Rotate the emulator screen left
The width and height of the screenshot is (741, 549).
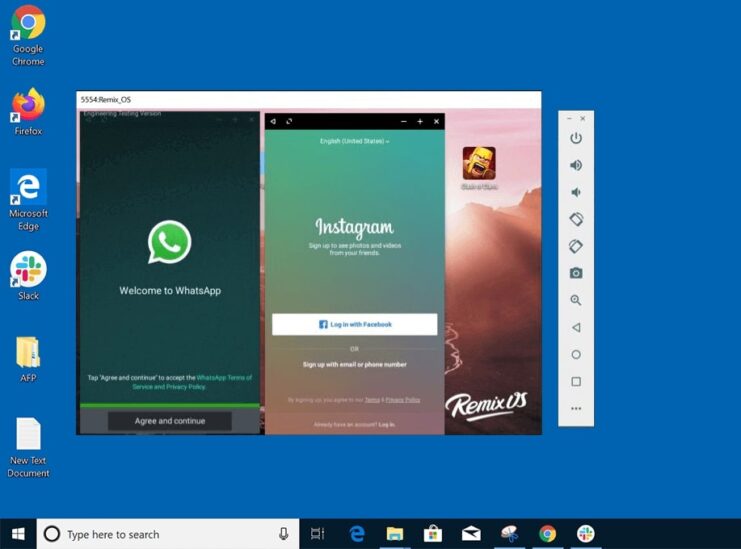[x=576, y=219]
